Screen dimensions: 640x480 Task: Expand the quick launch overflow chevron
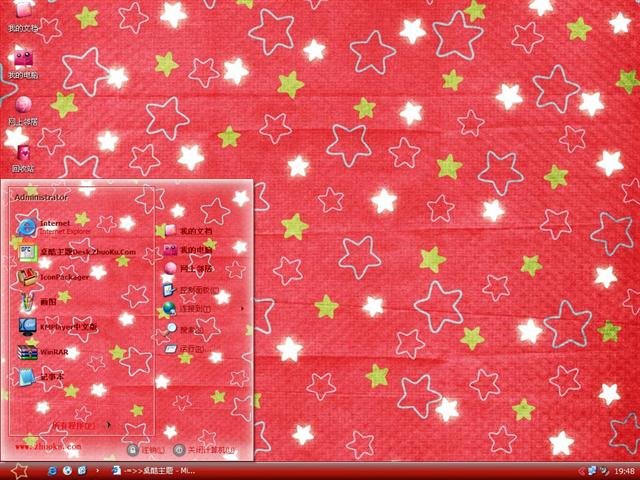point(97,471)
